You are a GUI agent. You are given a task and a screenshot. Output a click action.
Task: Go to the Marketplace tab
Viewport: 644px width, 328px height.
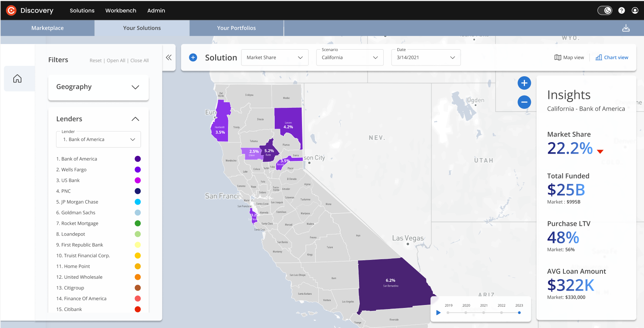click(x=47, y=28)
